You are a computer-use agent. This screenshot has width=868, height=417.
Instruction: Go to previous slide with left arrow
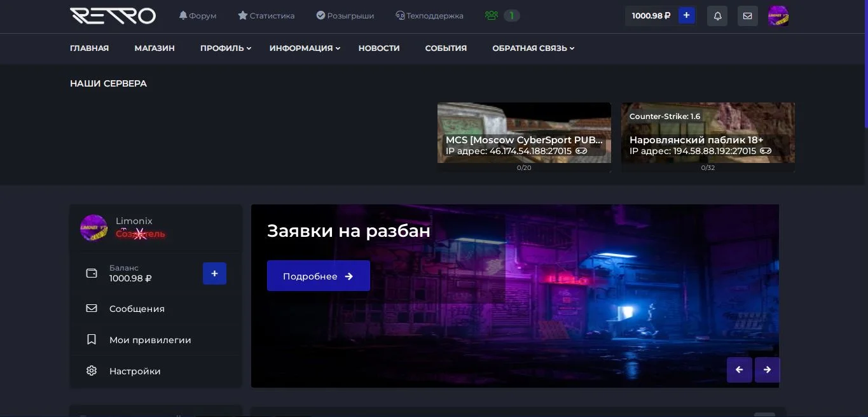739,370
